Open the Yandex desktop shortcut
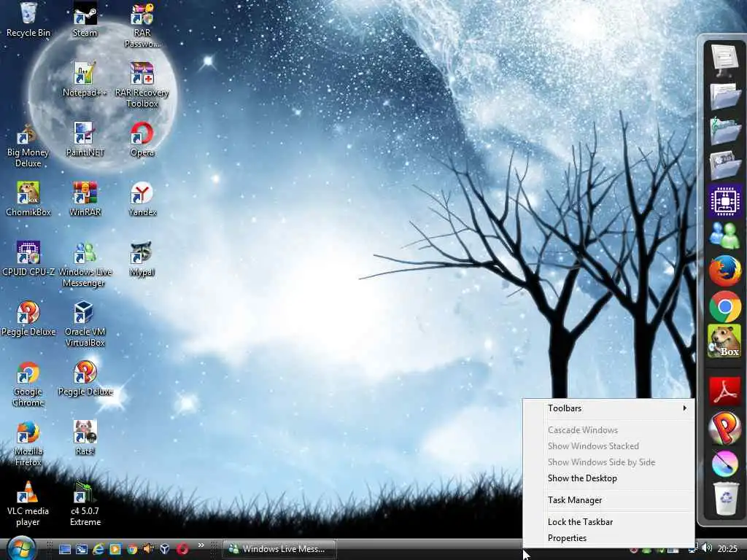The height and width of the screenshot is (560, 747). click(x=142, y=199)
